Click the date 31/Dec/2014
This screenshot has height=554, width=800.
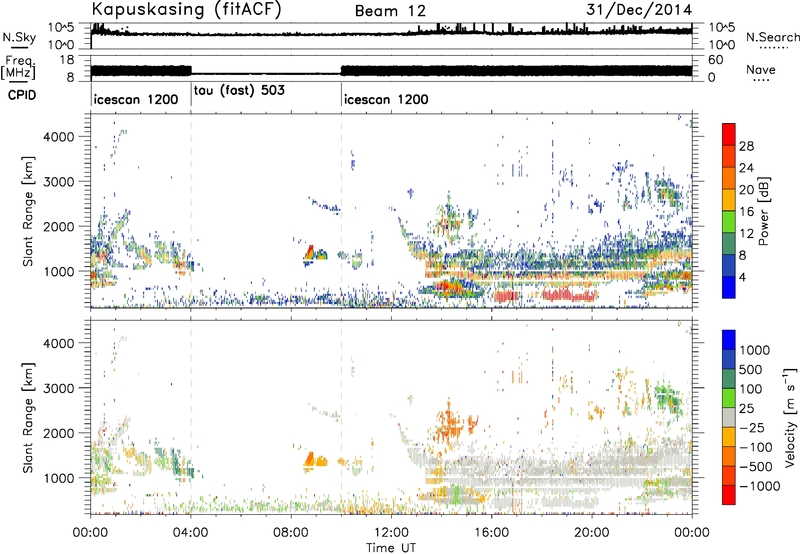(x=639, y=10)
